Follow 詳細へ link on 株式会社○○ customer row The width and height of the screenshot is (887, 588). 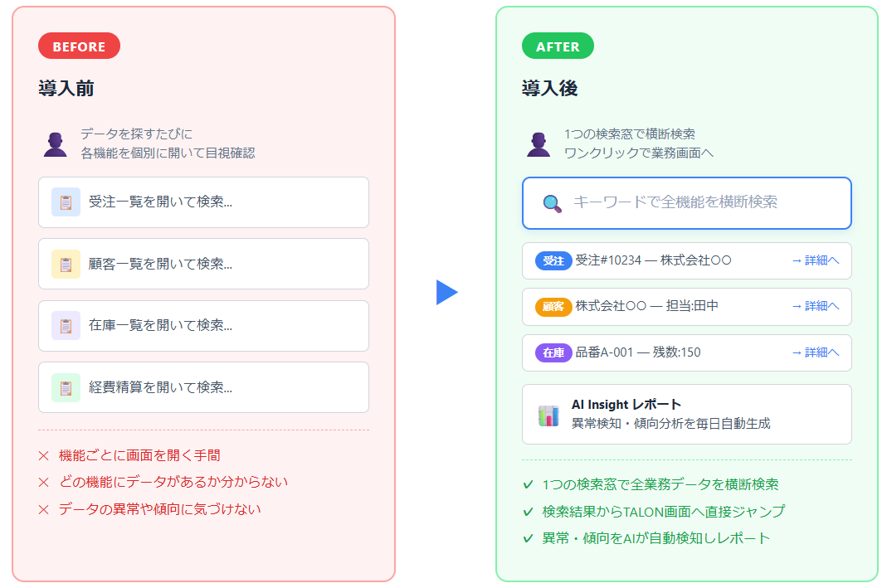point(815,306)
